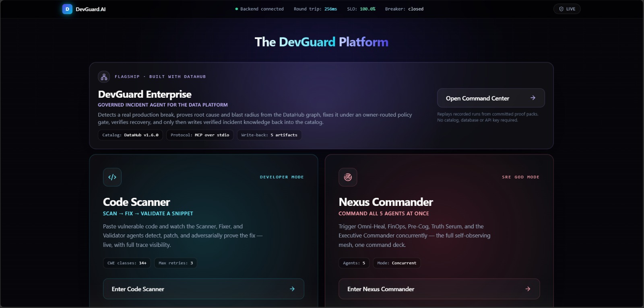Click the Mode Concurrent chip
Viewport: 644px width, 308px height.
pyautogui.click(x=397, y=263)
